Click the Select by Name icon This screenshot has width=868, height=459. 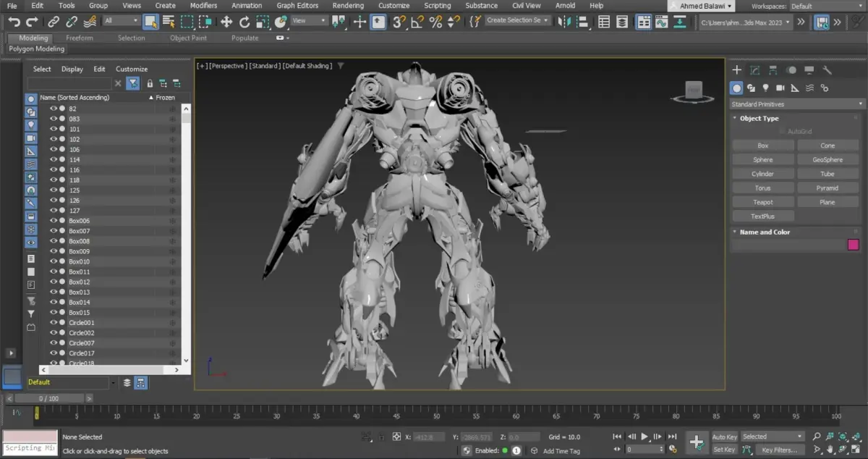[x=169, y=22]
